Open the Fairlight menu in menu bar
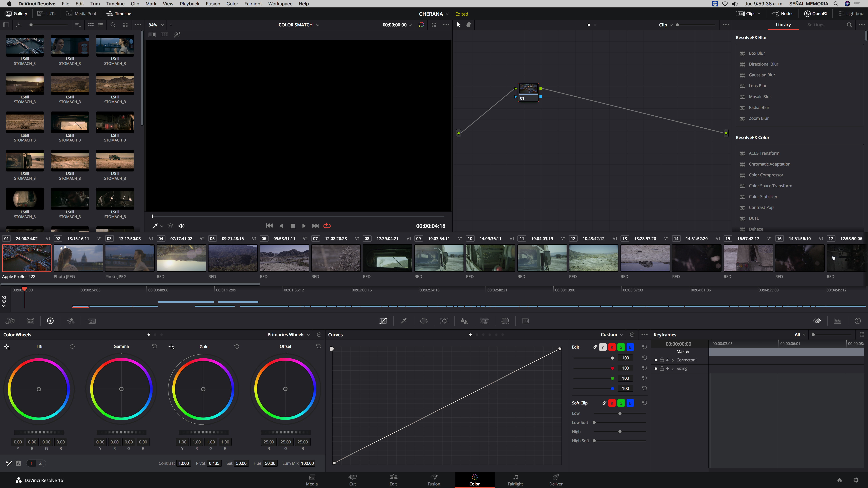Image resolution: width=868 pixels, height=488 pixels. [253, 4]
